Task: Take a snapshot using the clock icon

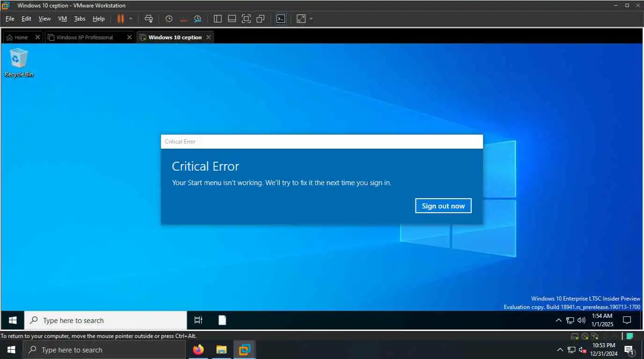Action: (169, 19)
